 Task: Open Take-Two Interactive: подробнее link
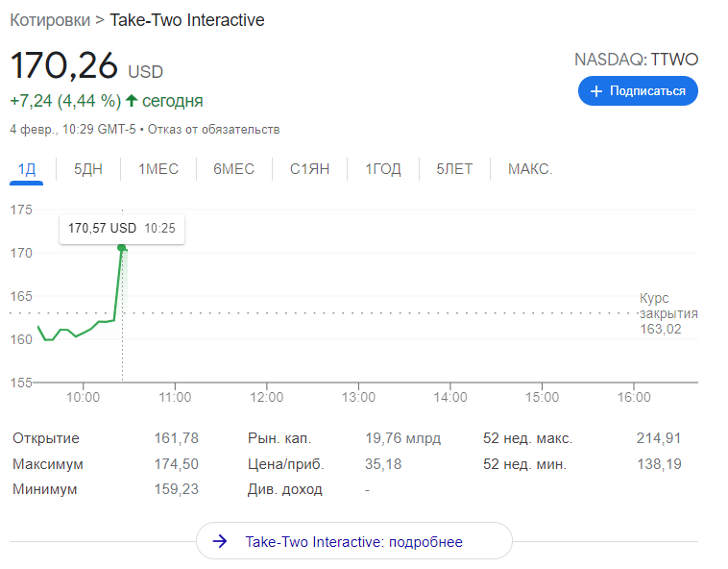(354, 541)
